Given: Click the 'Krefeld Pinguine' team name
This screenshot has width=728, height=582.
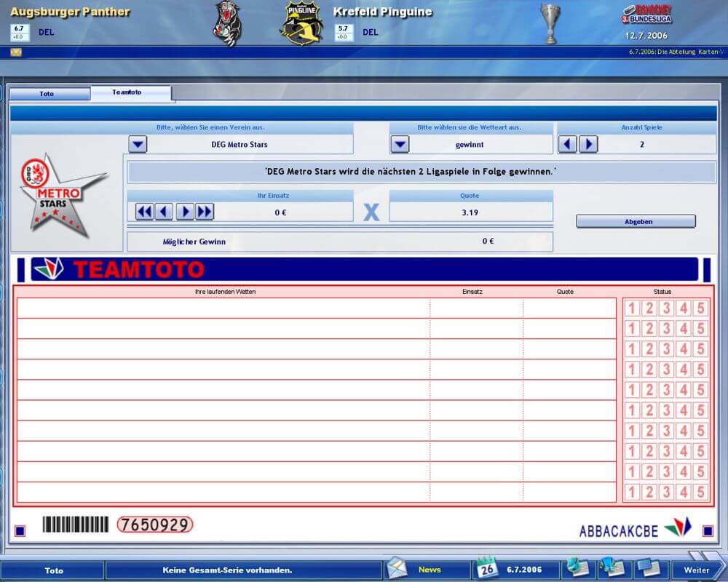Looking at the screenshot, I should coord(383,12).
